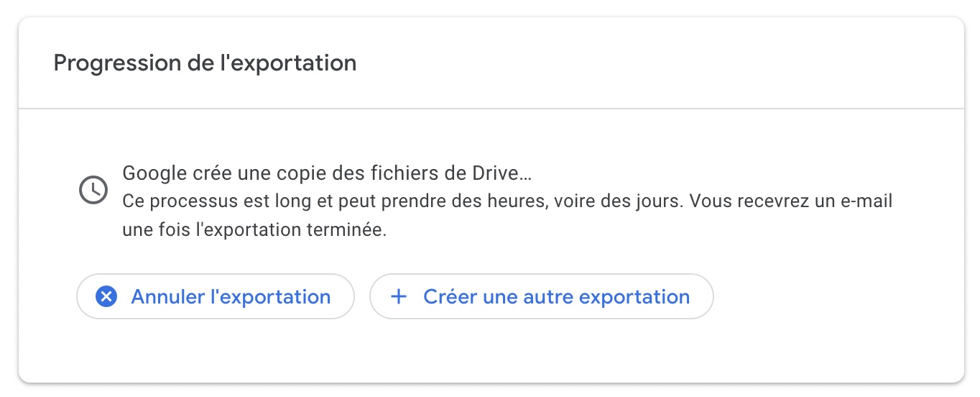Click the word 'Google' in the status line
Viewport: 980px width, 397px height.
pos(149,173)
